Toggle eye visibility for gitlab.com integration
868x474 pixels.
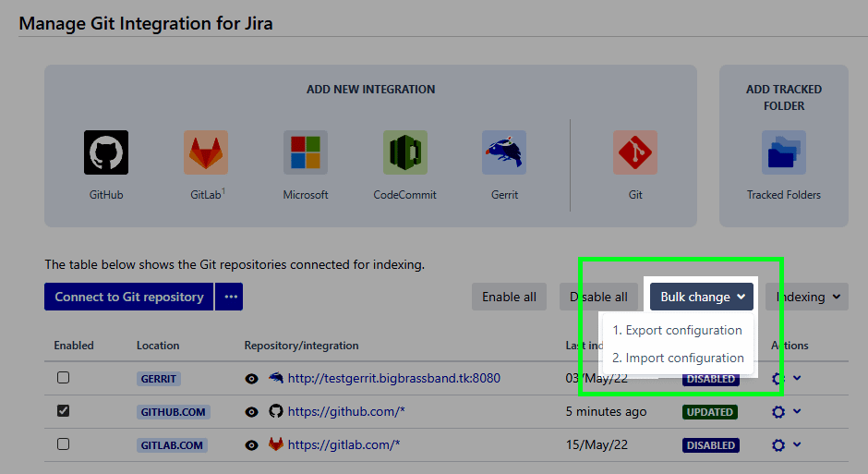click(x=251, y=445)
